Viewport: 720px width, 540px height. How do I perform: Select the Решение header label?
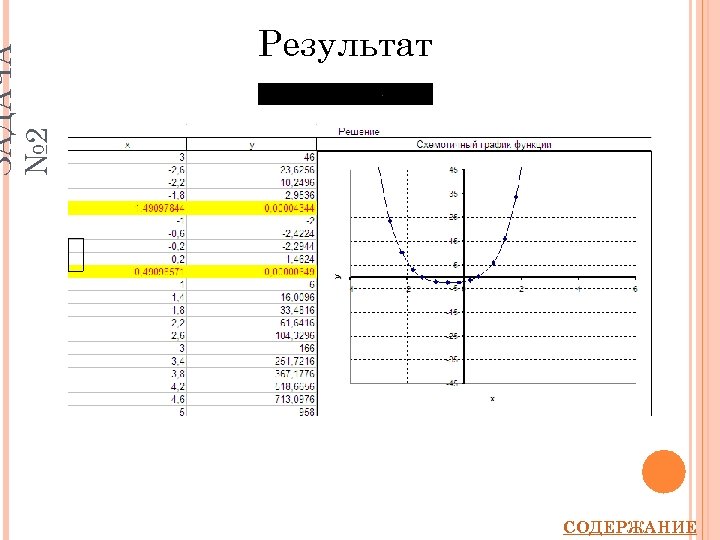pos(359,131)
